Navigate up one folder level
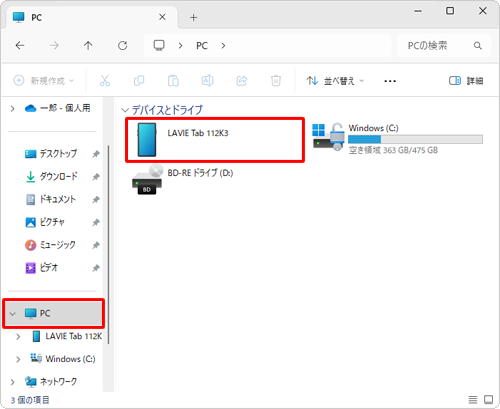Viewport: 500px width, 409px height. [x=88, y=45]
